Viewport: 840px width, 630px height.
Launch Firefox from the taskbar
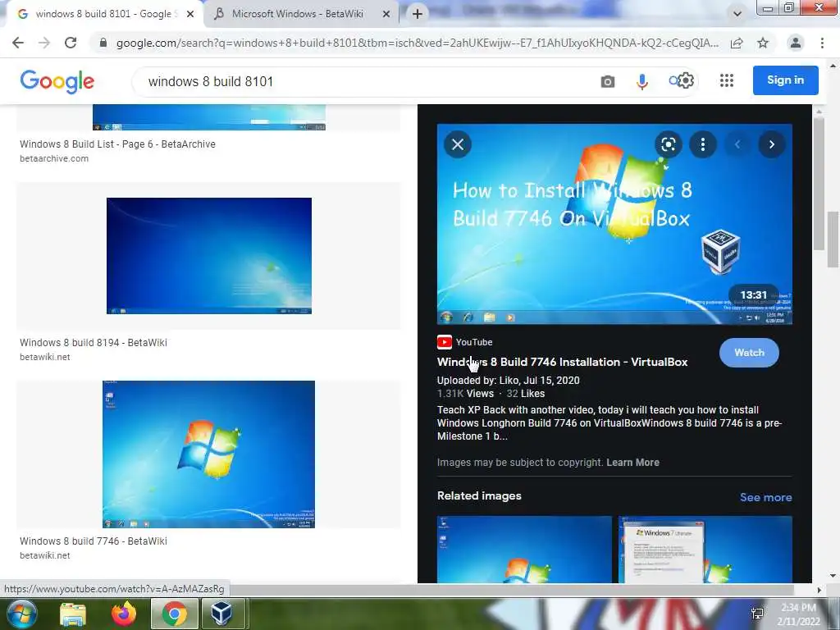[124, 614]
